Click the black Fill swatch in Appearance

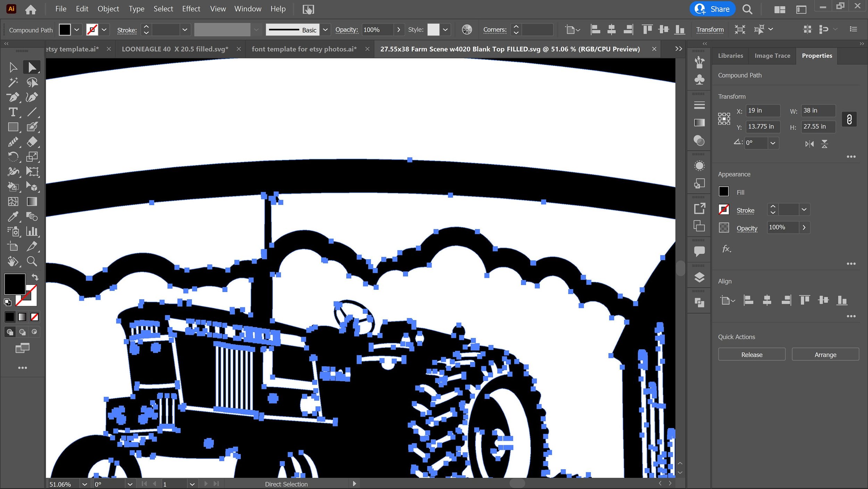(724, 191)
